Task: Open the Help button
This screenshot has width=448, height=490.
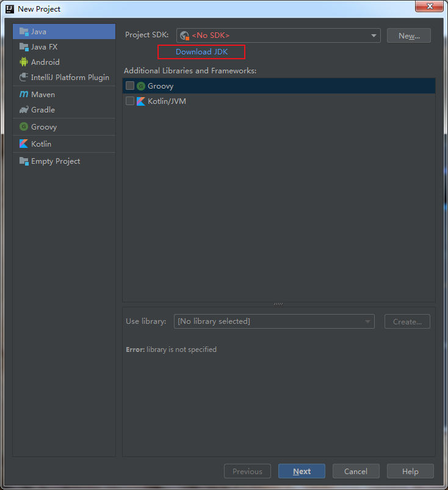Action: (x=410, y=471)
